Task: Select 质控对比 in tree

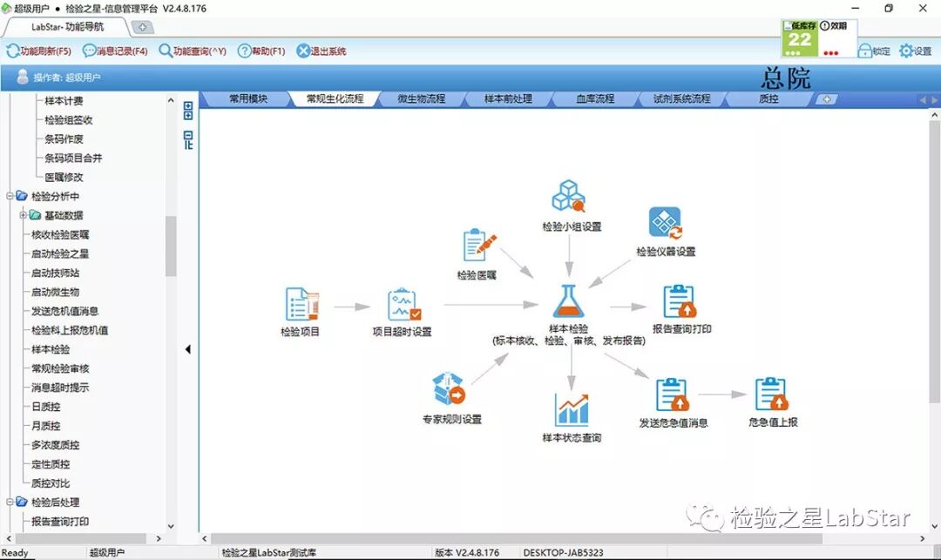Action: [x=51, y=483]
